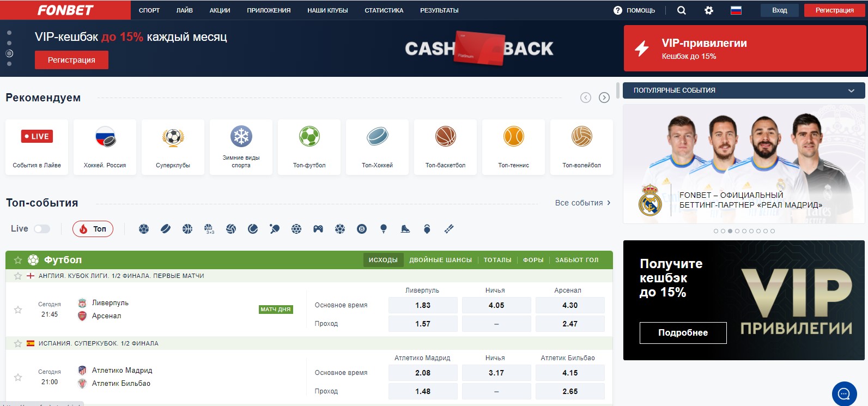The width and height of the screenshot is (868, 406).
Task: Click the Russian flag language icon
Action: (736, 10)
